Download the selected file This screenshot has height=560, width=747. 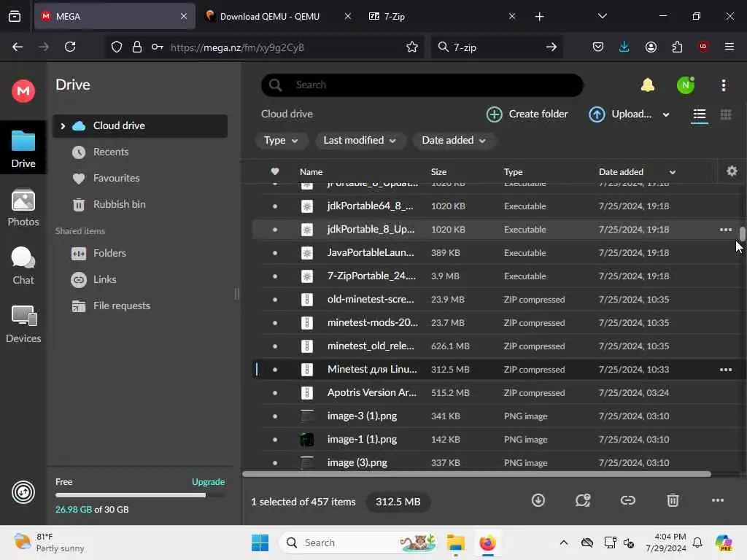point(538,500)
